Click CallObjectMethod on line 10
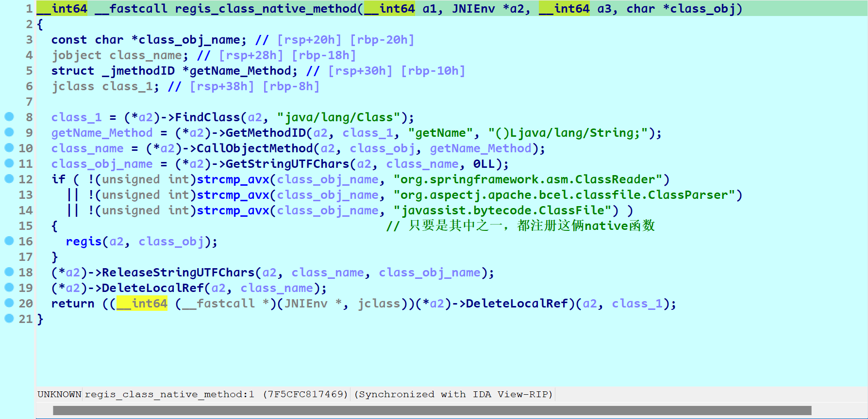The image size is (868, 419). [x=255, y=148]
